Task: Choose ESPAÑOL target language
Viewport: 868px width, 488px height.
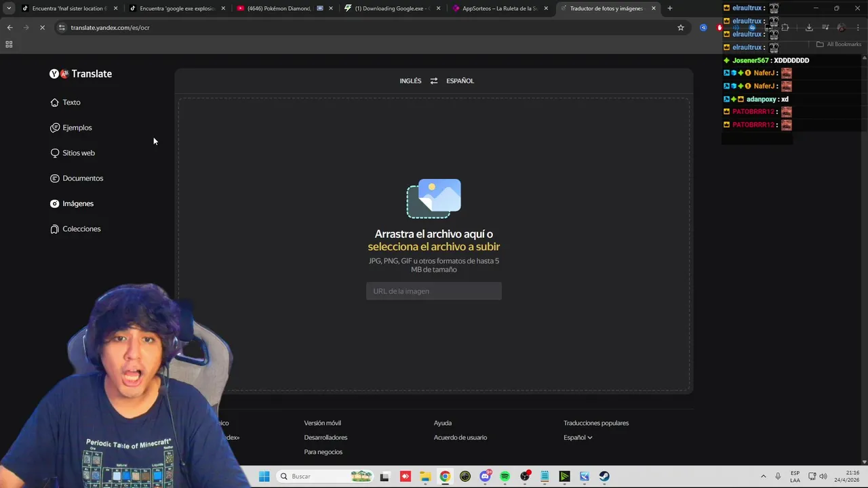Action: point(460,81)
